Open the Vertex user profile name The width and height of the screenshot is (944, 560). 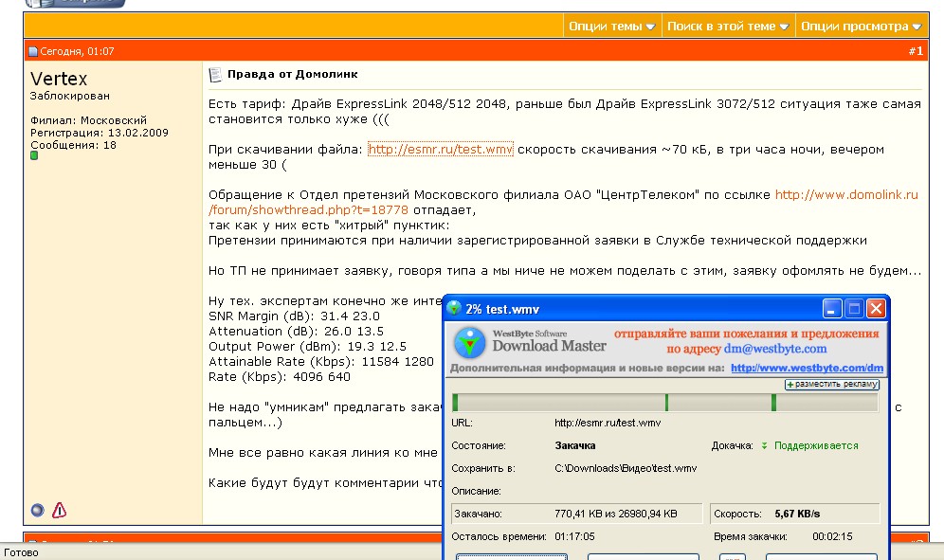coord(59,79)
